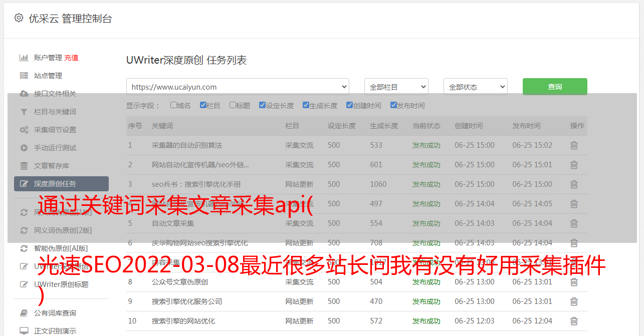This screenshot has height=336, width=644.
Task: Open 文章暂存库 sidebar link
Action: (x=52, y=166)
